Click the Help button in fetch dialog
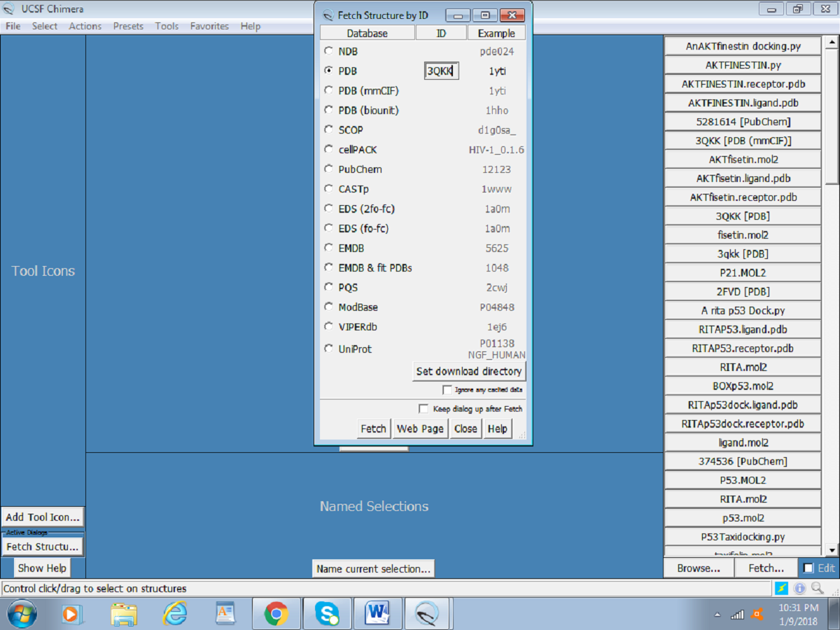 (498, 428)
